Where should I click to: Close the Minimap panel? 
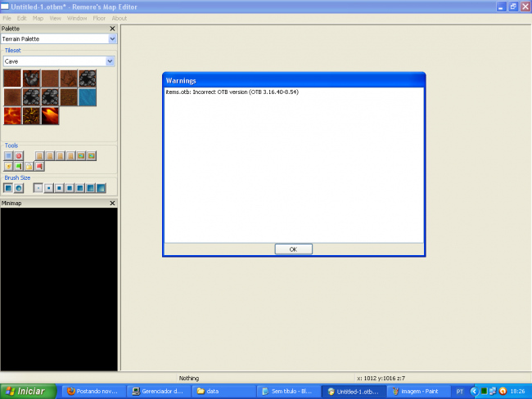(x=113, y=203)
